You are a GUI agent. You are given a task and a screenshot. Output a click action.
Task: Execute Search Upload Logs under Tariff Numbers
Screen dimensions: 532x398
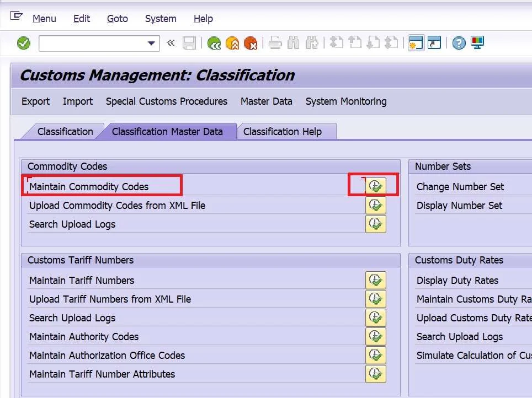point(376,318)
